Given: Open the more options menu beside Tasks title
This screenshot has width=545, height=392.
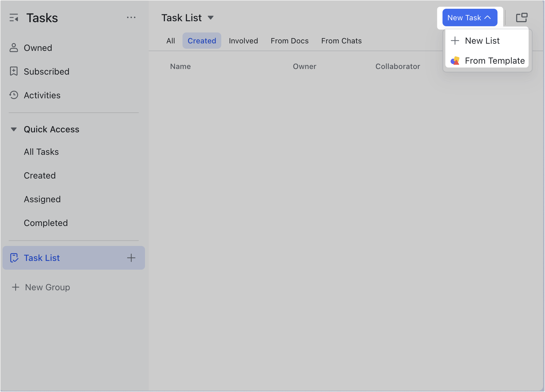Looking at the screenshot, I should 131,17.
